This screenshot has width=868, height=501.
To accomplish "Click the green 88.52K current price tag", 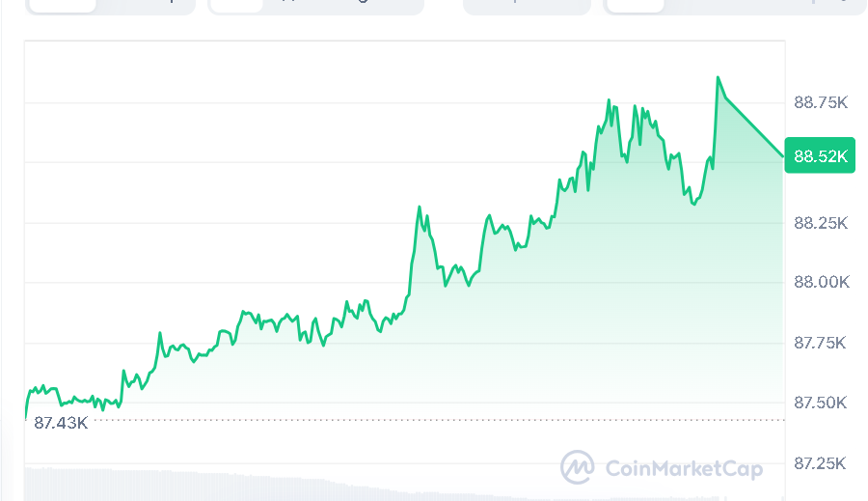I will [x=820, y=156].
